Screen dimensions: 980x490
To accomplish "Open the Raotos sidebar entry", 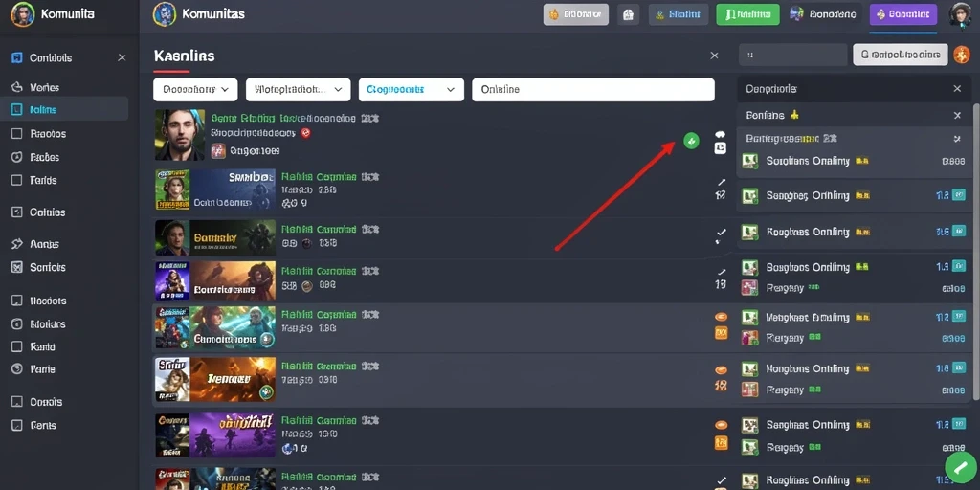I will coord(48,134).
